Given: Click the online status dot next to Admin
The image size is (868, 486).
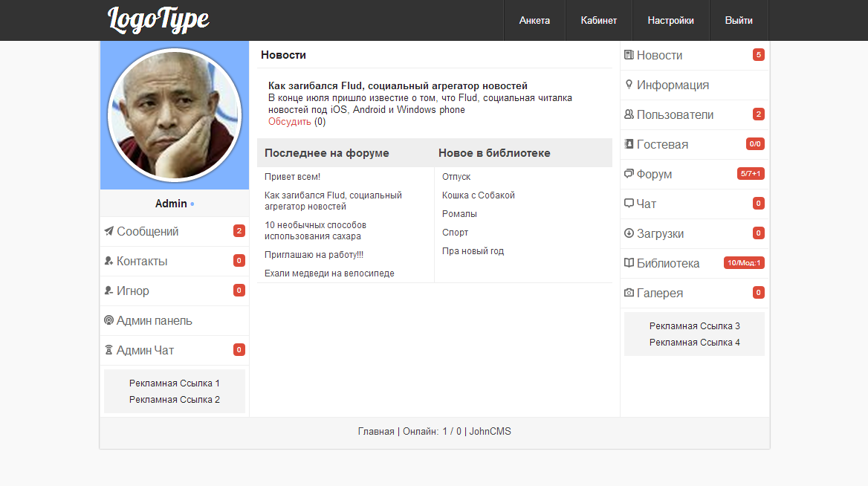Looking at the screenshot, I should pyautogui.click(x=192, y=204).
